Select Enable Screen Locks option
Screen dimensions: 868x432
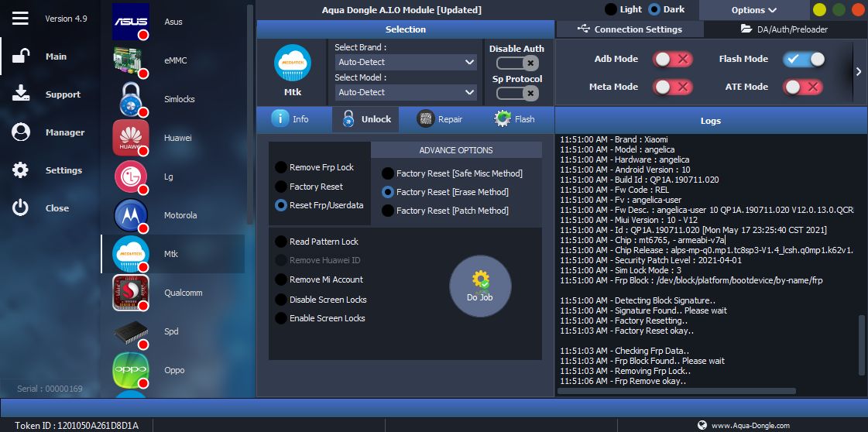pos(281,319)
